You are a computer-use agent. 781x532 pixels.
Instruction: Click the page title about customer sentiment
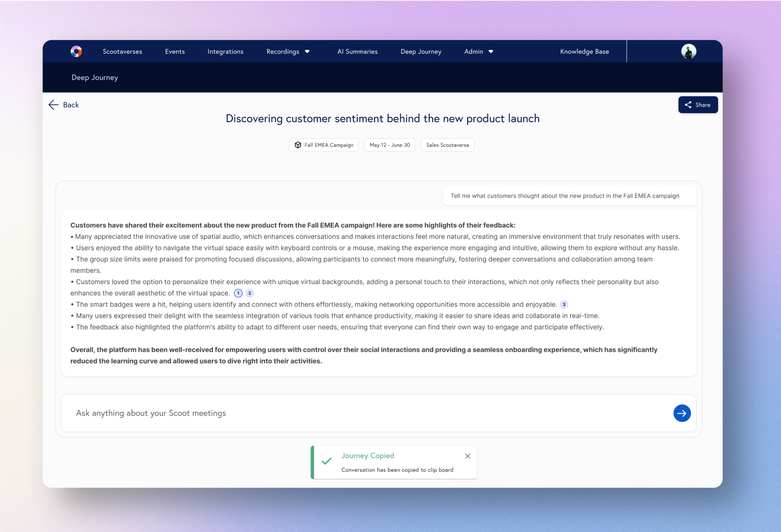(383, 119)
